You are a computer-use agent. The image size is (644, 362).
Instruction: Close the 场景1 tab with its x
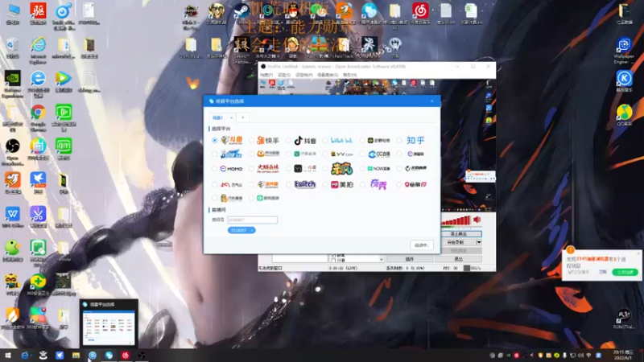[231, 117]
